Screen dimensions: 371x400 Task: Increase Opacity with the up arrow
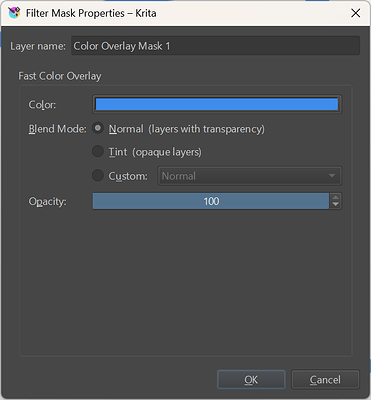tap(335, 197)
